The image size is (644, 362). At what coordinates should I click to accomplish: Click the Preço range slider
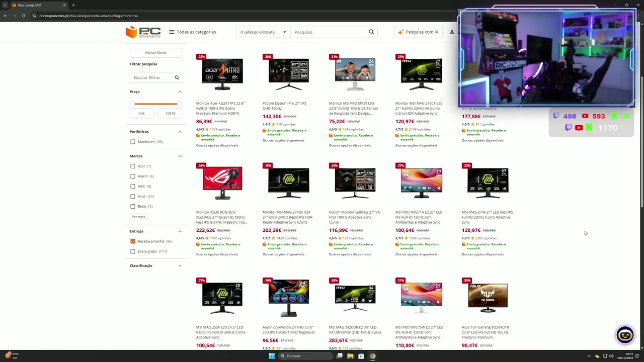click(156, 104)
